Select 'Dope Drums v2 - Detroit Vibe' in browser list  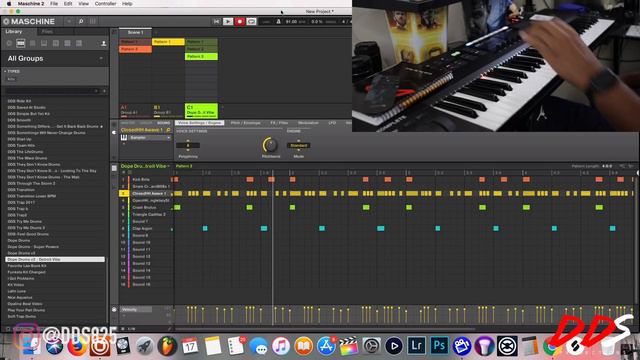coord(55,260)
